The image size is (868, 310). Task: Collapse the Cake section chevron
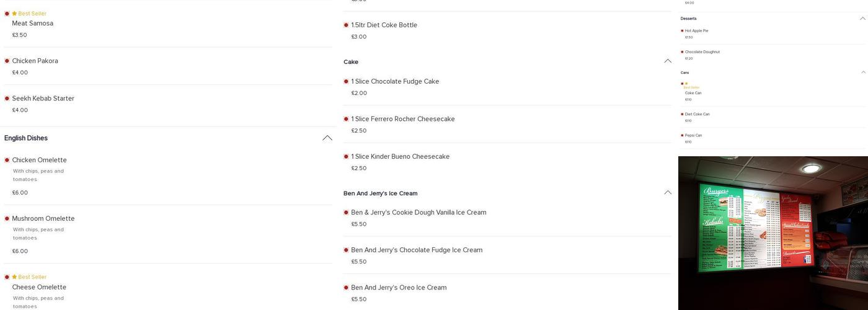click(x=667, y=61)
